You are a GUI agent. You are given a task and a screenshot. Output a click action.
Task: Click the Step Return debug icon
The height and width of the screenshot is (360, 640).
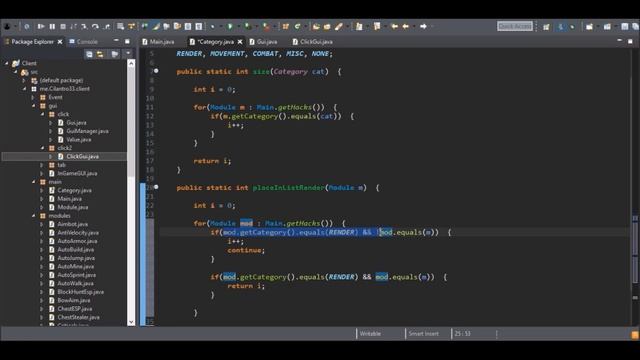coord(107,27)
